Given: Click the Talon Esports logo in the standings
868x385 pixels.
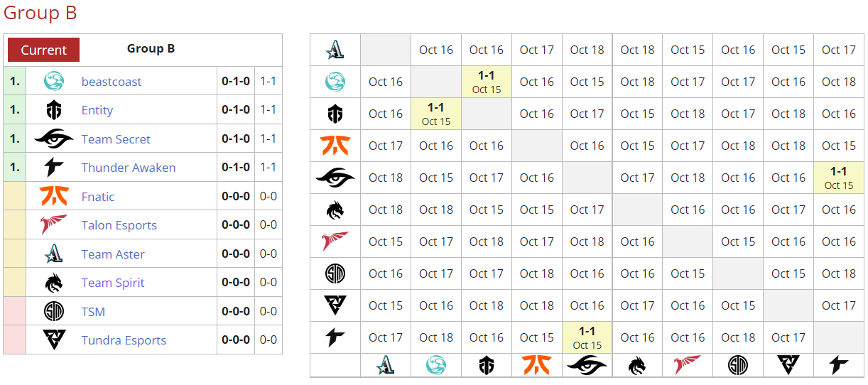Looking at the screenshot, I should point(54,225).
